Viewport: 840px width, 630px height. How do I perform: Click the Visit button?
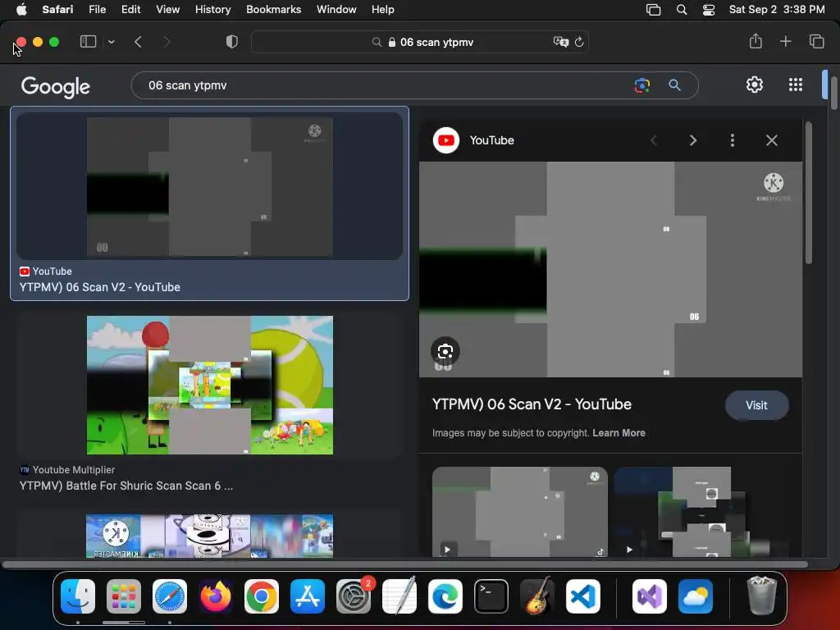point(756,405)
